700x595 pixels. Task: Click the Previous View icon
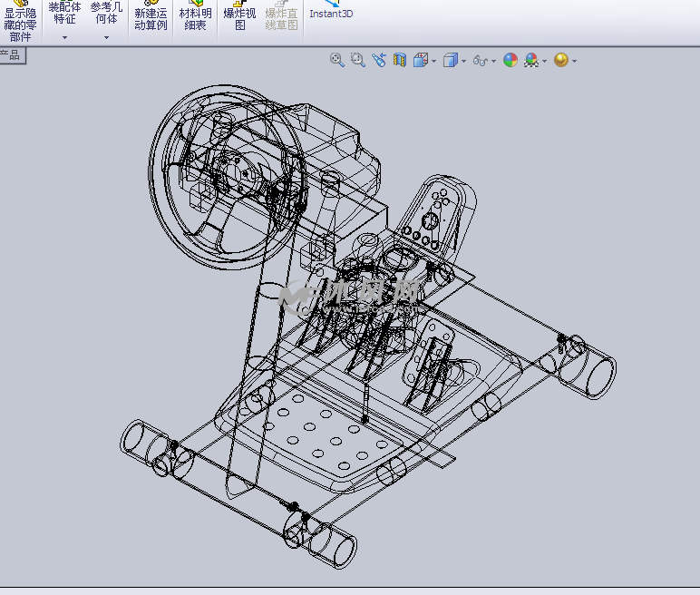tap(379, 60)
